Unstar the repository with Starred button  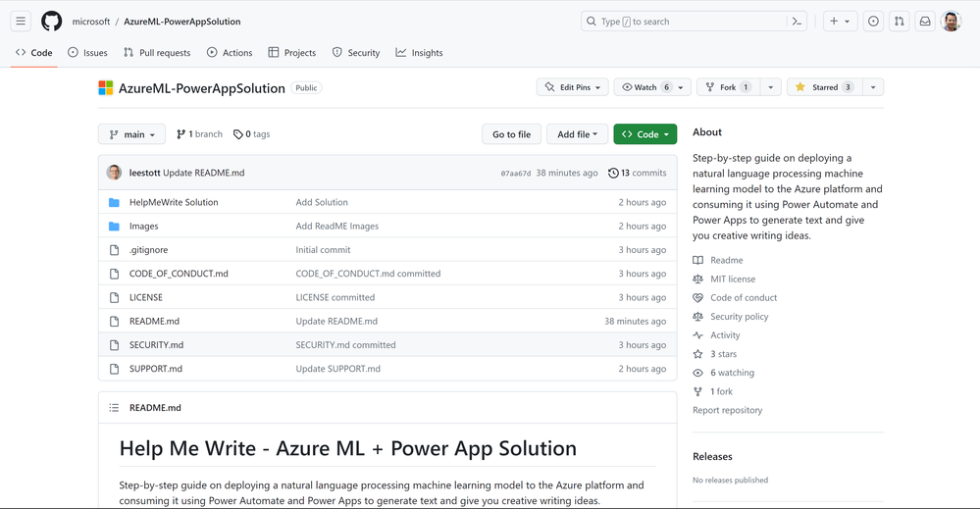click(x=824, y=87)
